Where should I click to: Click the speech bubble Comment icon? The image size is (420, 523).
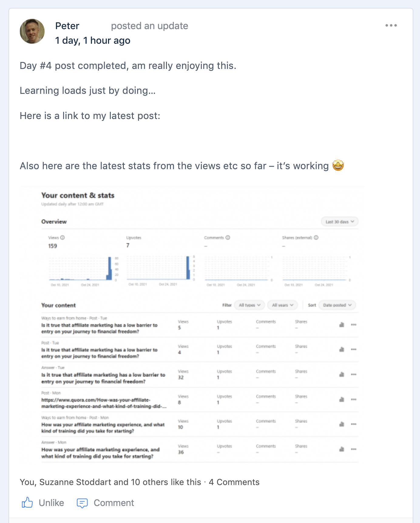point(82,503)
